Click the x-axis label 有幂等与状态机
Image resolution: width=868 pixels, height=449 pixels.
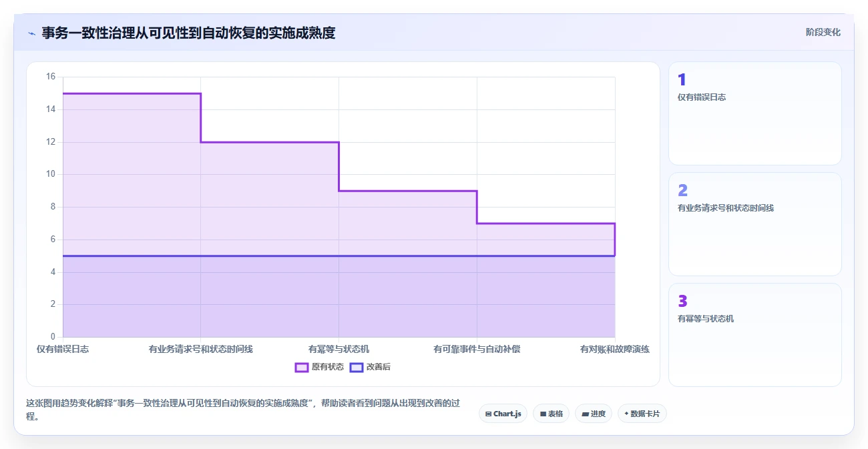(339, 349)
